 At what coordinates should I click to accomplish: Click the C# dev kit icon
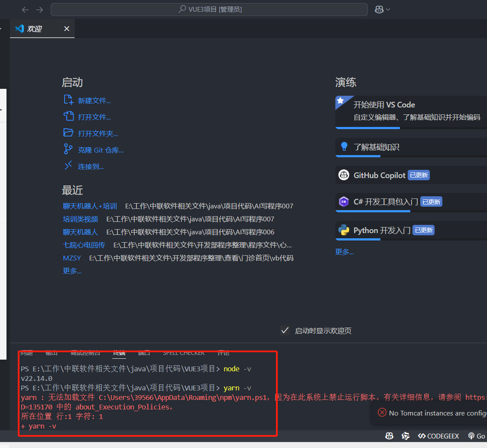(x=344, y=201)
